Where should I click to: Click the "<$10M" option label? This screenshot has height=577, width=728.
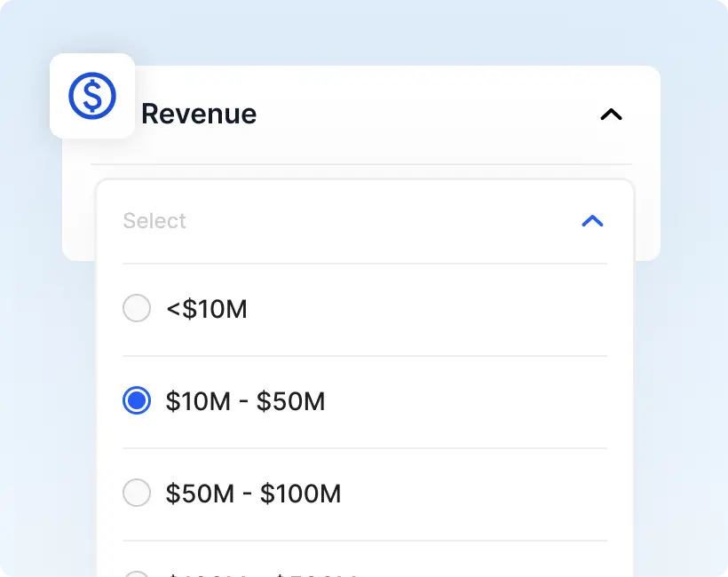pos(207,310)
